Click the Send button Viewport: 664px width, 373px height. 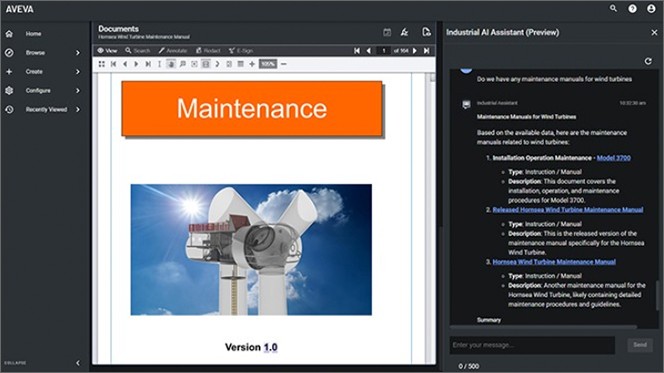click(640, 345)
